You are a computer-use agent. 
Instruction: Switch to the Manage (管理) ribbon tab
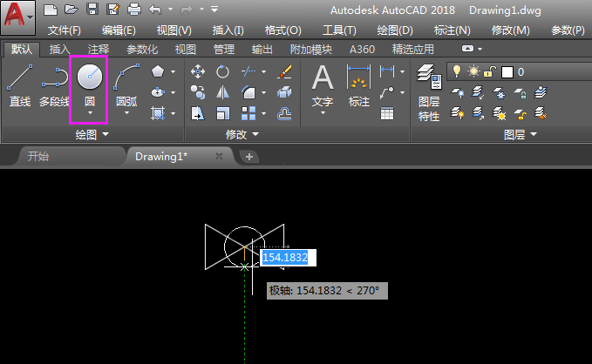tap(224, 50)
